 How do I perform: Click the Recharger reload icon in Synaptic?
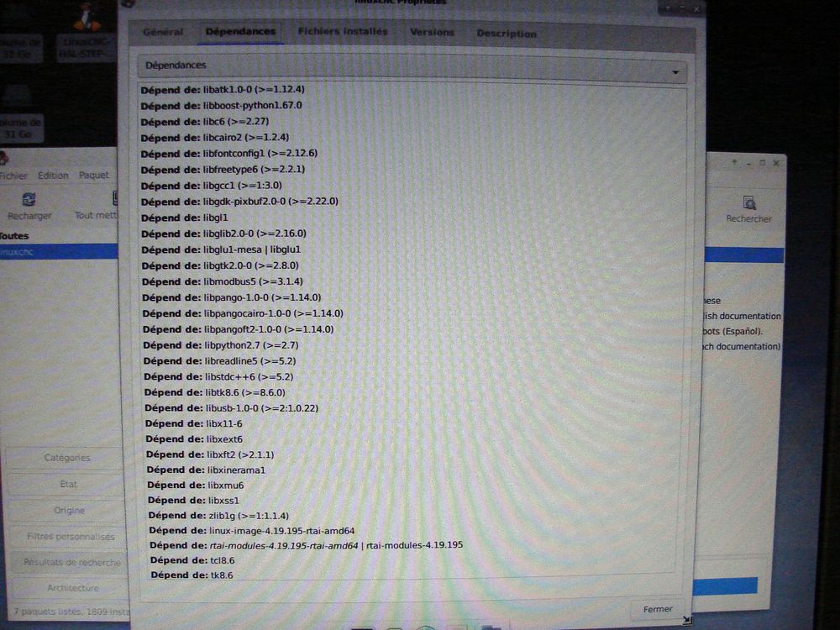tap(29, 207)
